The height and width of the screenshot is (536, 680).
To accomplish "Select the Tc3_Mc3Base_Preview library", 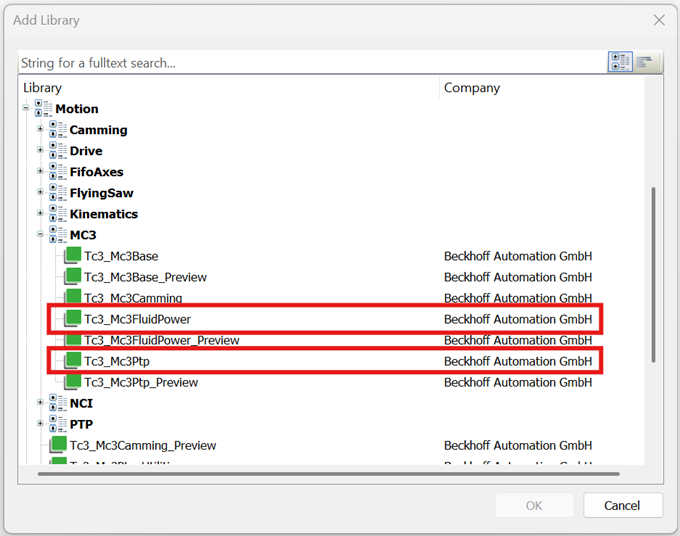I will [x=145, y=277].
